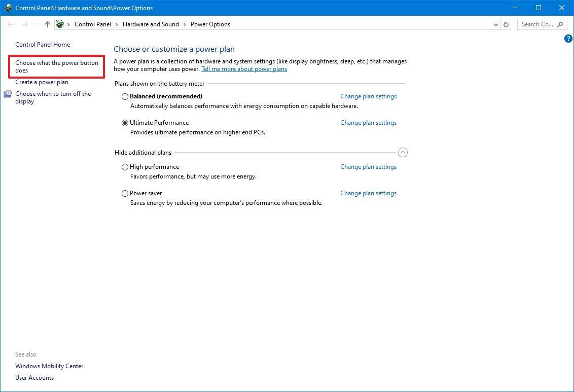Go up one level with the up arrow

click(47, 24)
